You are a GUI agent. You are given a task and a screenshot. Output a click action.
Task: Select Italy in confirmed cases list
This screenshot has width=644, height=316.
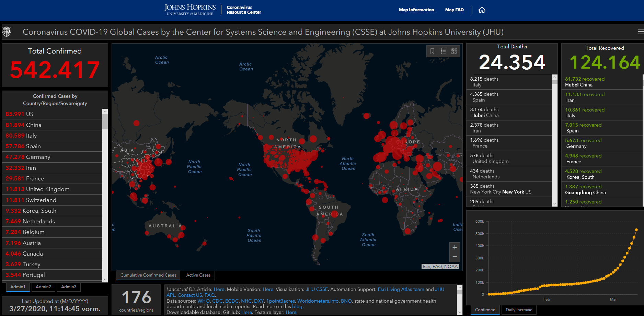point(31,136)
